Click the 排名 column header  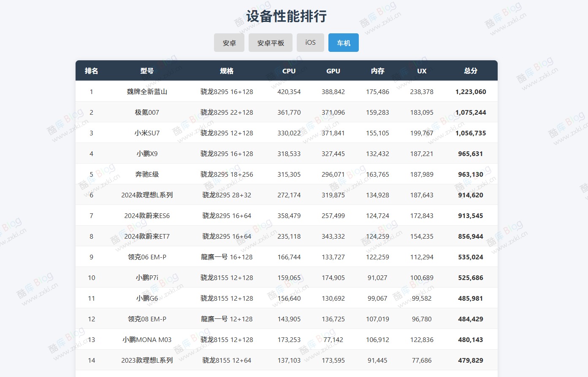91,71
